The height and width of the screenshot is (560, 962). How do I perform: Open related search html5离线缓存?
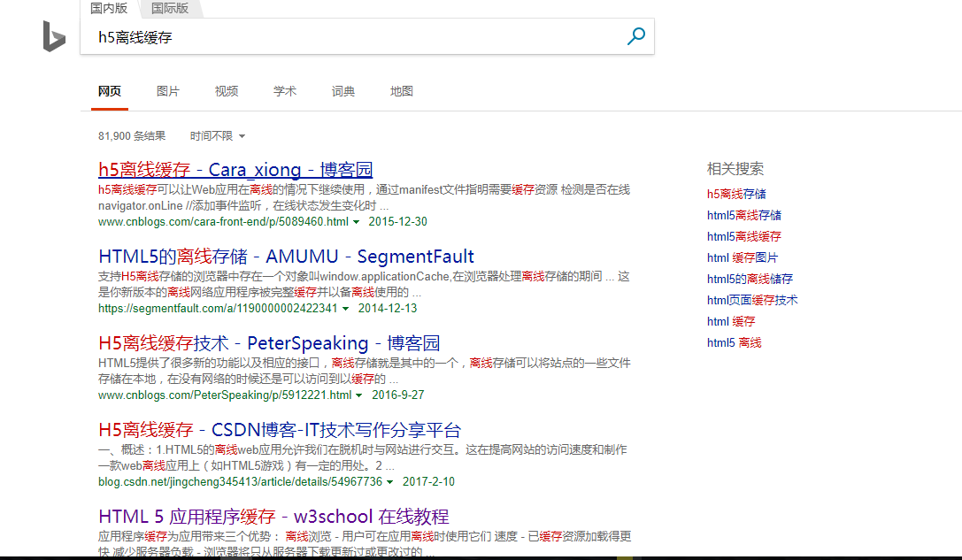[x=744, y=236]
